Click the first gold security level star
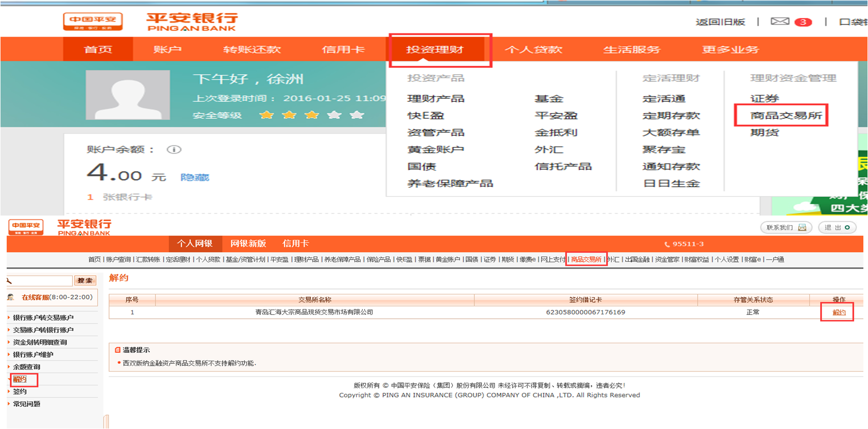Image resolution: width=868 pixels, height=429 pixels. click(267, 115)
